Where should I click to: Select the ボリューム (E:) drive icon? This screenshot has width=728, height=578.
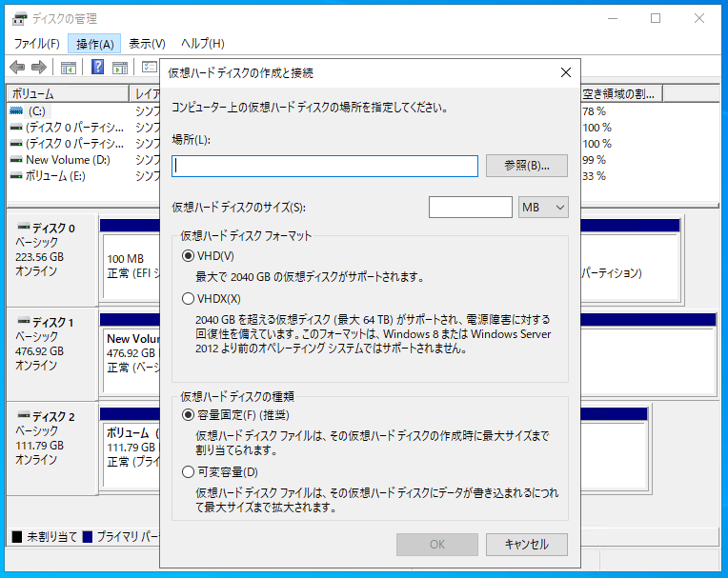coord(16,176)
